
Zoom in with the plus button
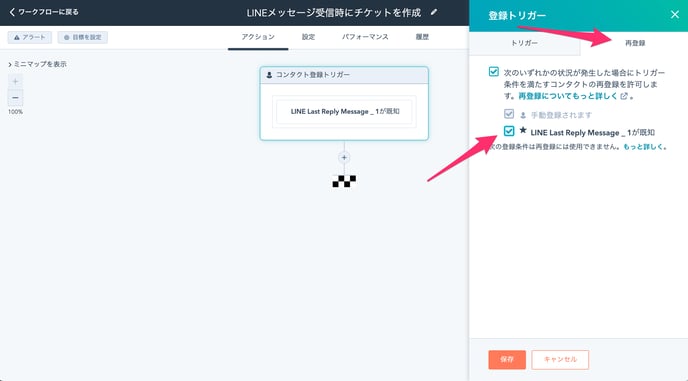[x=15, y=81]
